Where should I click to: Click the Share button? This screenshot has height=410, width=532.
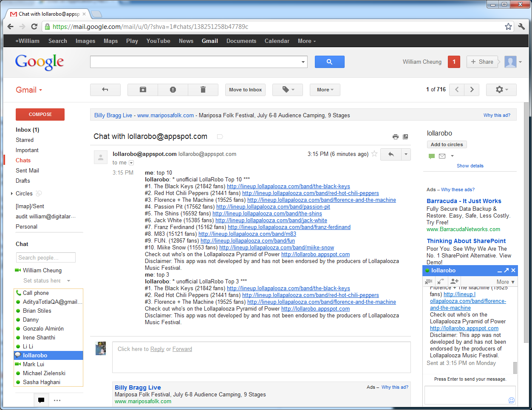click(482, 62)
